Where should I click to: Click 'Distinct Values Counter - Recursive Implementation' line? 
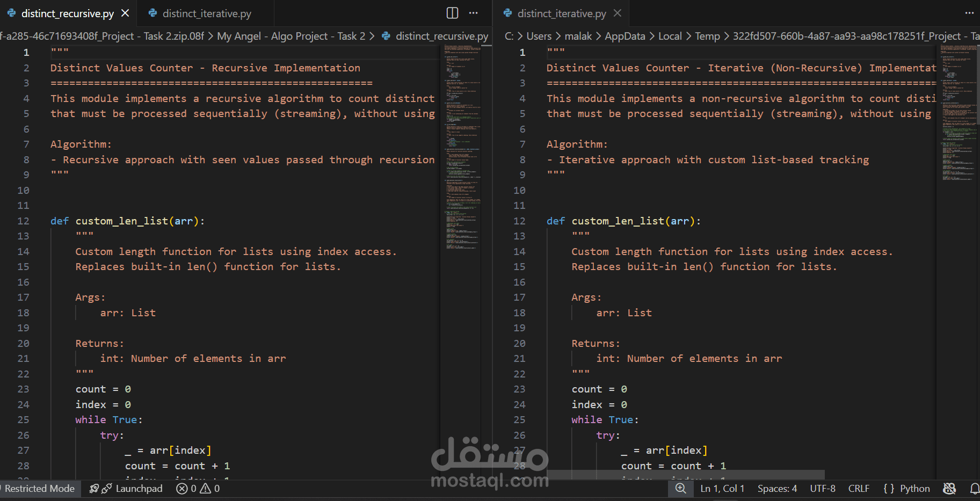[205, 68]
